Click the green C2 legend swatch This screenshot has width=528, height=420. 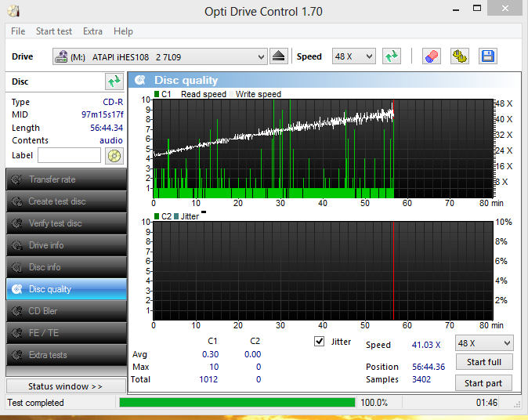[157, 216]
